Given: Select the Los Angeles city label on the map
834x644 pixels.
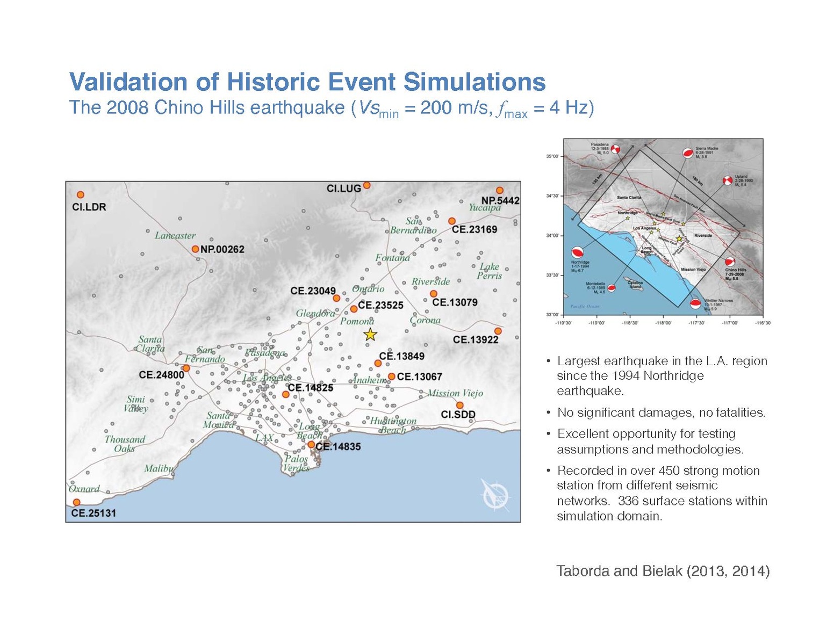Looking at the screenshot, I should [x=267, y=378].
